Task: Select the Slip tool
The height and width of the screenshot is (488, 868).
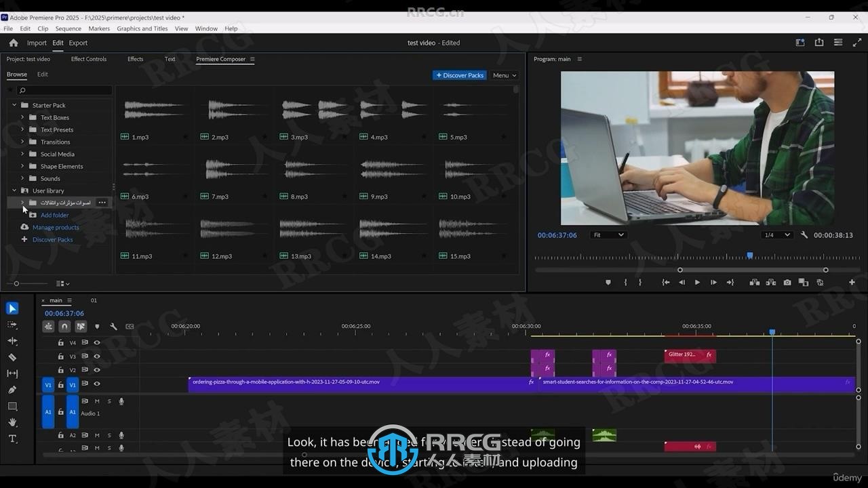Action: (x=12, y=373)
